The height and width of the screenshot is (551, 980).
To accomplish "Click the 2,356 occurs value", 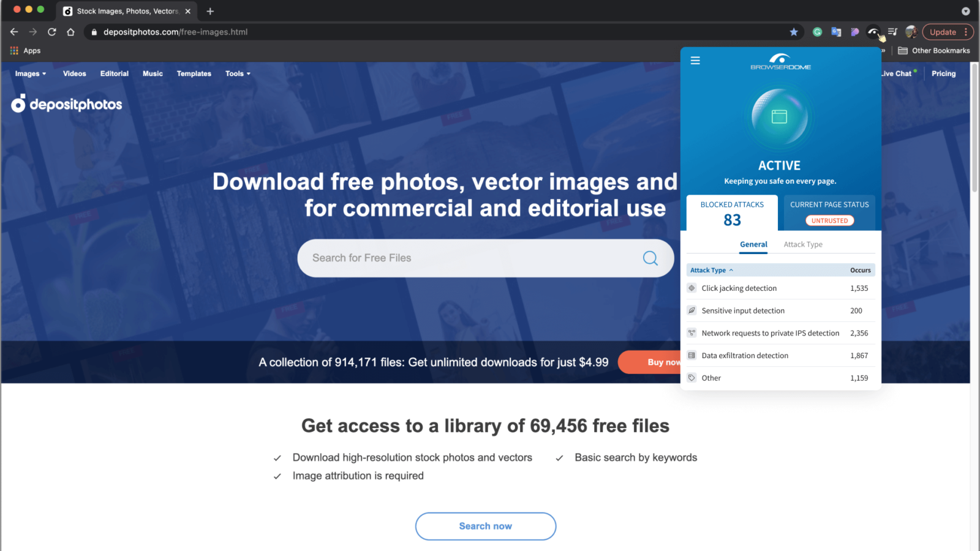I will [859, 333].
